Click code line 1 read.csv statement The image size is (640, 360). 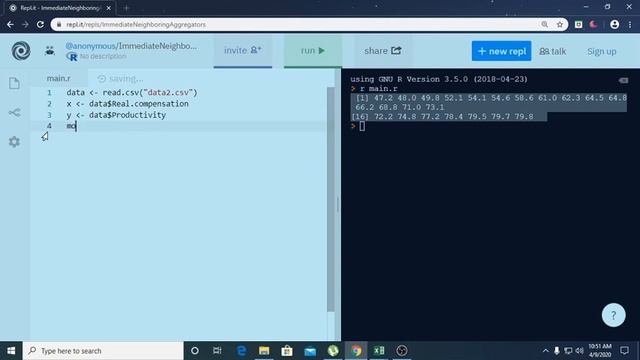(x=132, y=93)
